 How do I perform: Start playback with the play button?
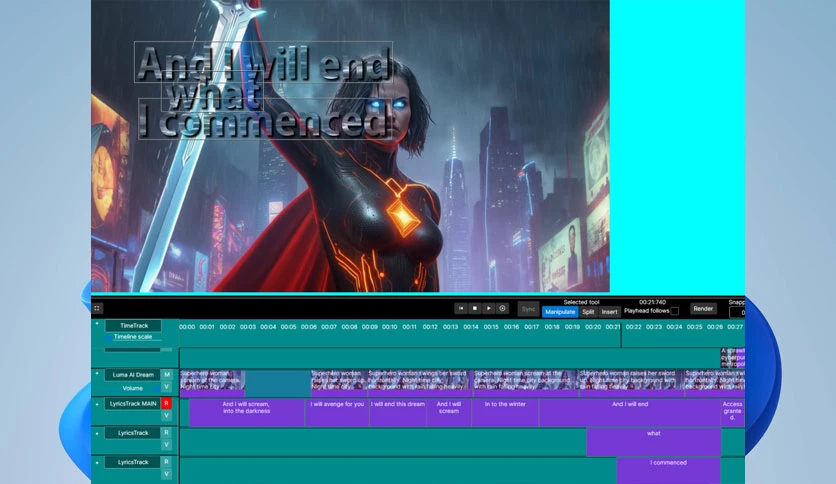(488, 309)
